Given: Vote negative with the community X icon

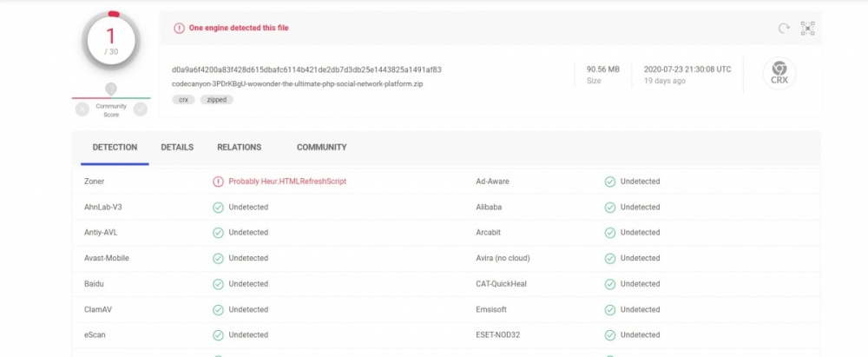Looking at the screenshot, I should [x=82, y=109].
